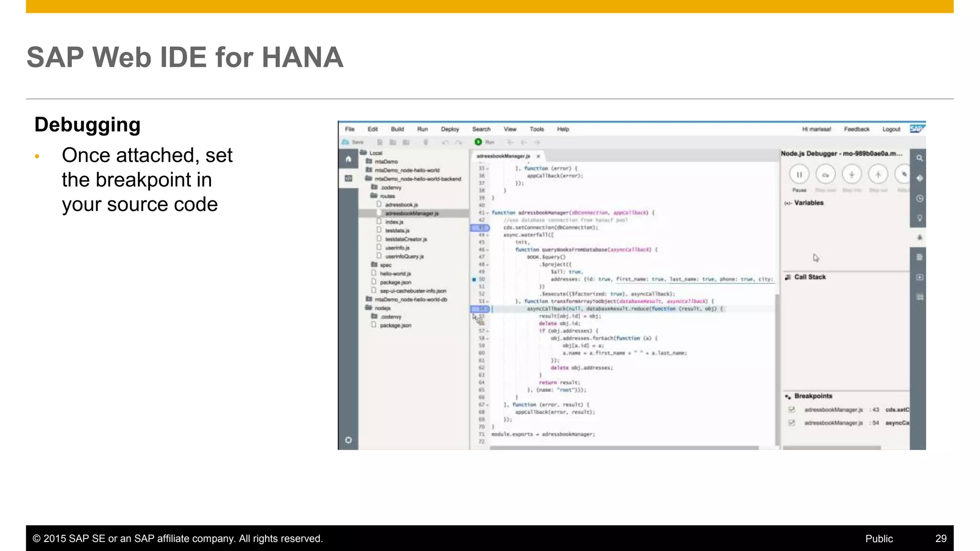The width and height of the screenshot is (980, 551).
Task: Uncheck breakpoint adressbookManager.js line 54
Action: click(x=791, y=423)
